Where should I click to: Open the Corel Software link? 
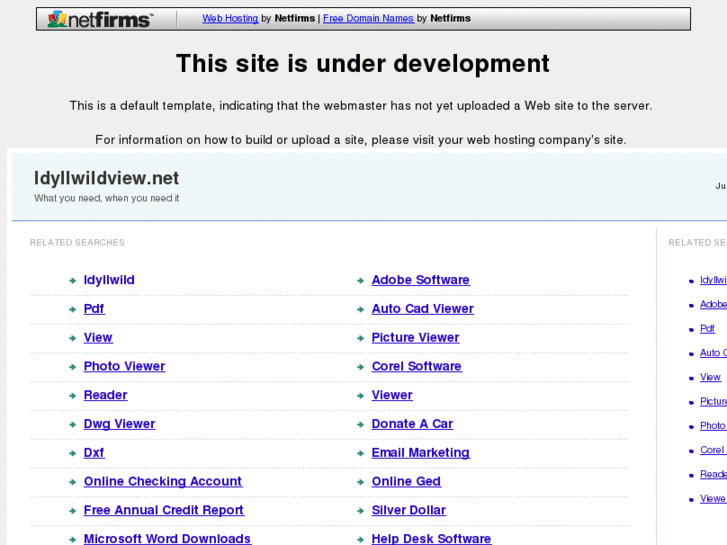click(416, 366)
